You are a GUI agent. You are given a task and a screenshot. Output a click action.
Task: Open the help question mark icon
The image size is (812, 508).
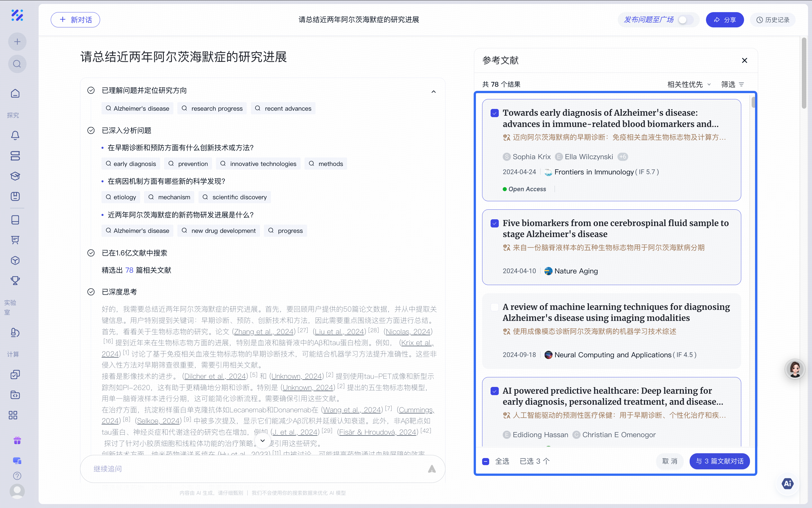[17, 476]
